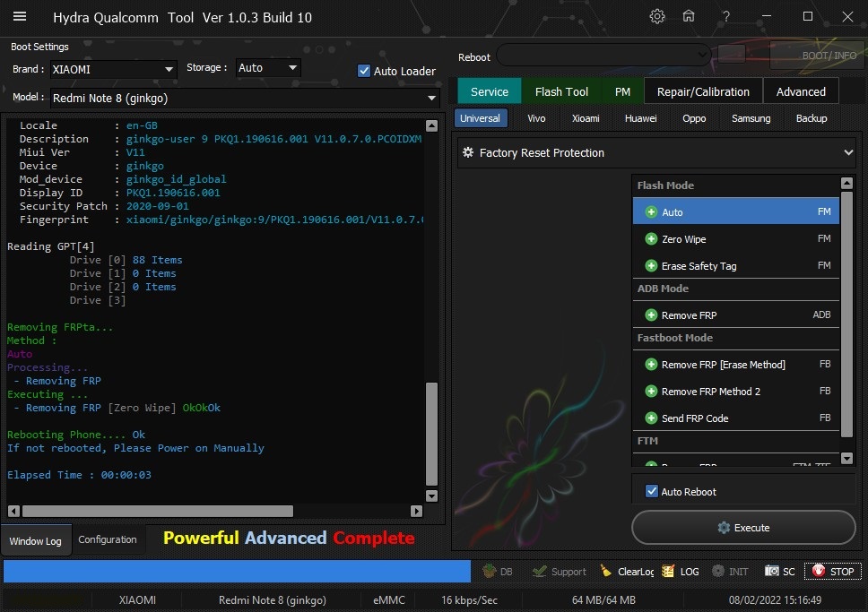
Task: Open the Advanced tab
Action: pos(801,91)
